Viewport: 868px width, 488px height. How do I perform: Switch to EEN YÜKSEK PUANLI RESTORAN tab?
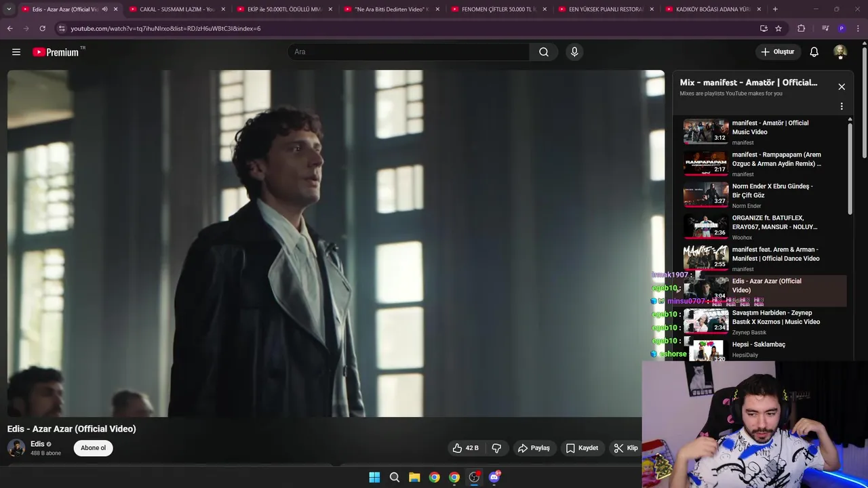tap(605, 9)
